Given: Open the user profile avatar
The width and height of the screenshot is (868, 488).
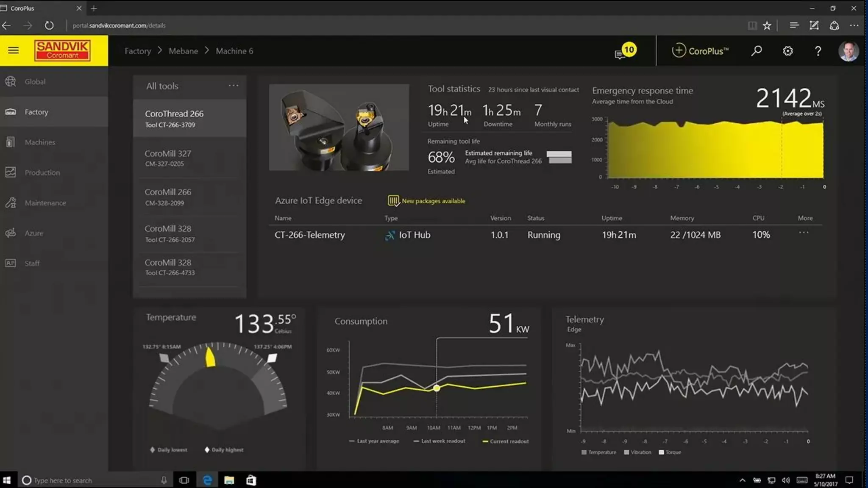Looking at the screenshot, I should [848, 51].
